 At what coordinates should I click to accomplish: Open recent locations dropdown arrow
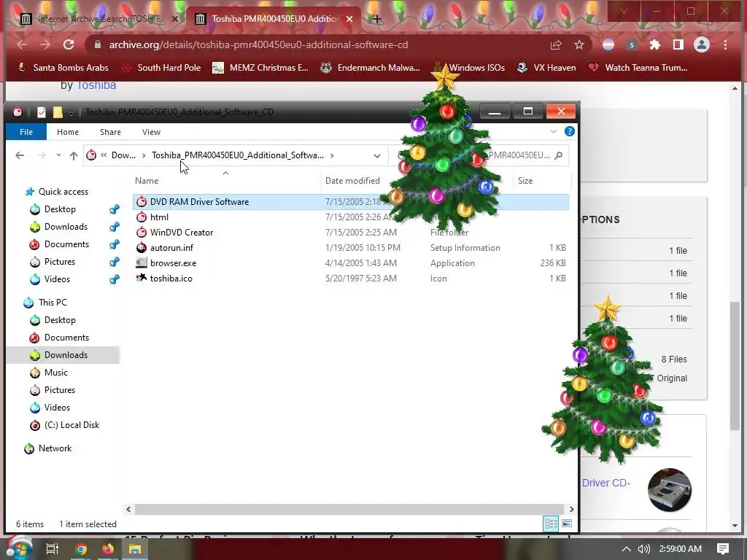(58, 155)
